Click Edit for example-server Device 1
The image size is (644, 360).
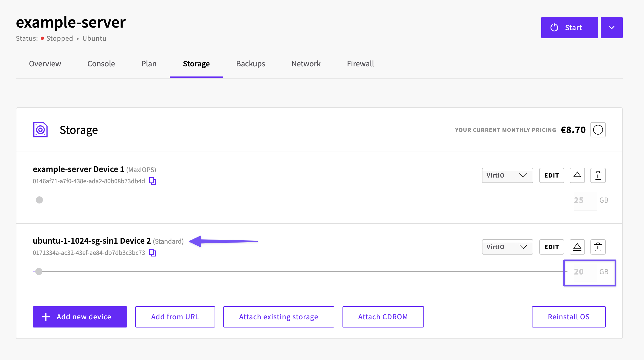pyautogui.click(x=551, y=175)
